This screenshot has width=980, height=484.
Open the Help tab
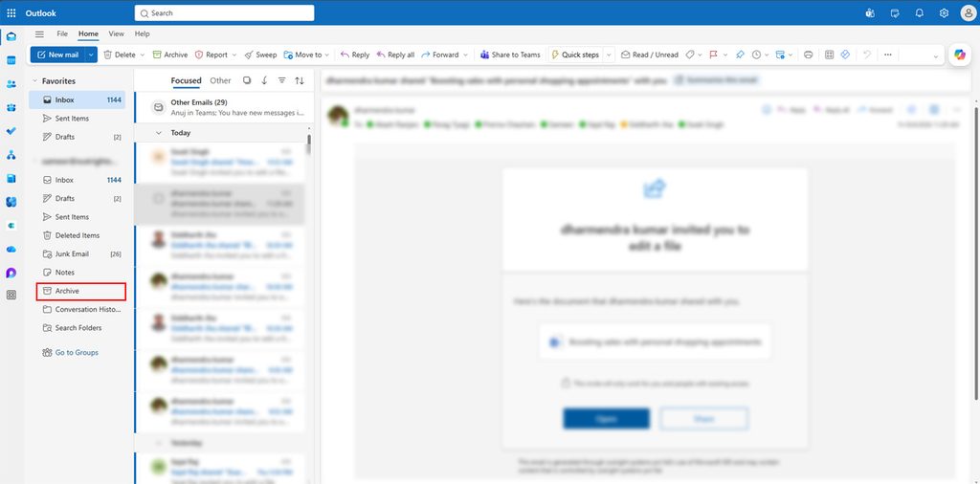click(x=142, y=33)
